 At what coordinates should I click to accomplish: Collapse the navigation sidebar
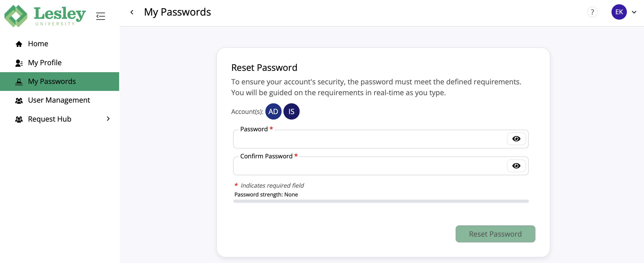[x=101, y=16]
